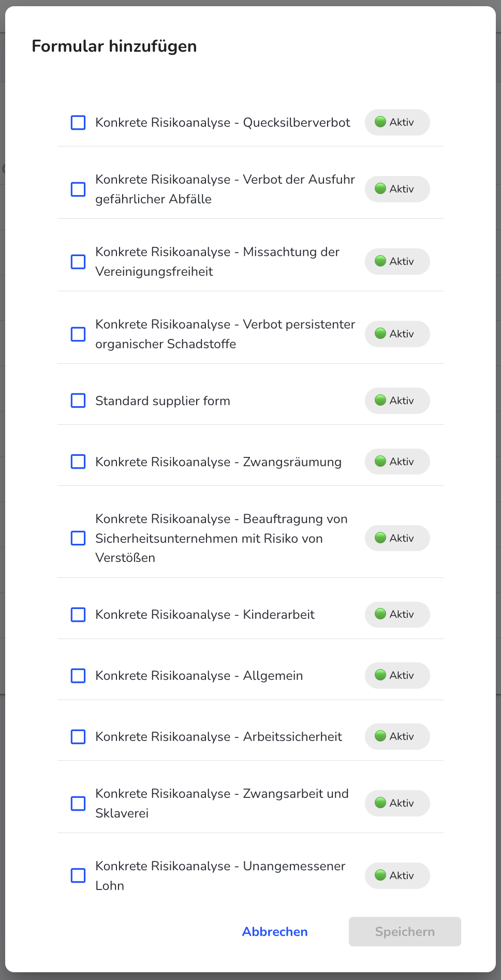Select the Standard supplier form checkbox

(78, 400)
